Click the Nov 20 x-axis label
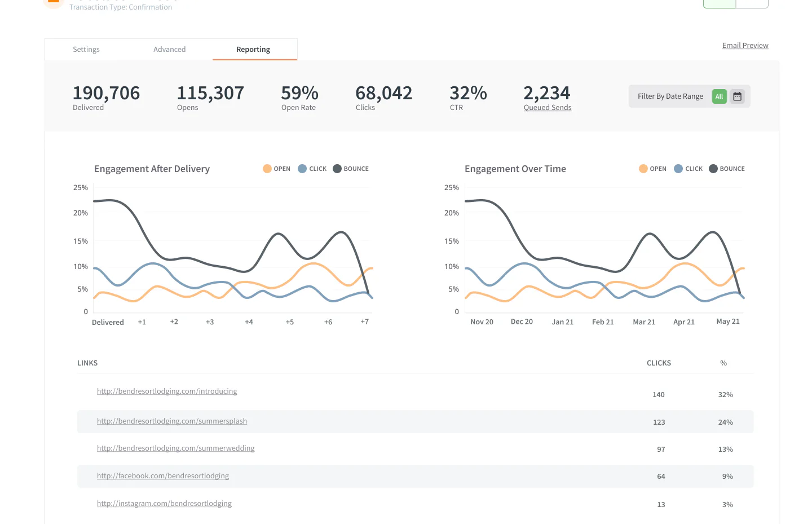 pyautogui.click(x=482, y=322)
